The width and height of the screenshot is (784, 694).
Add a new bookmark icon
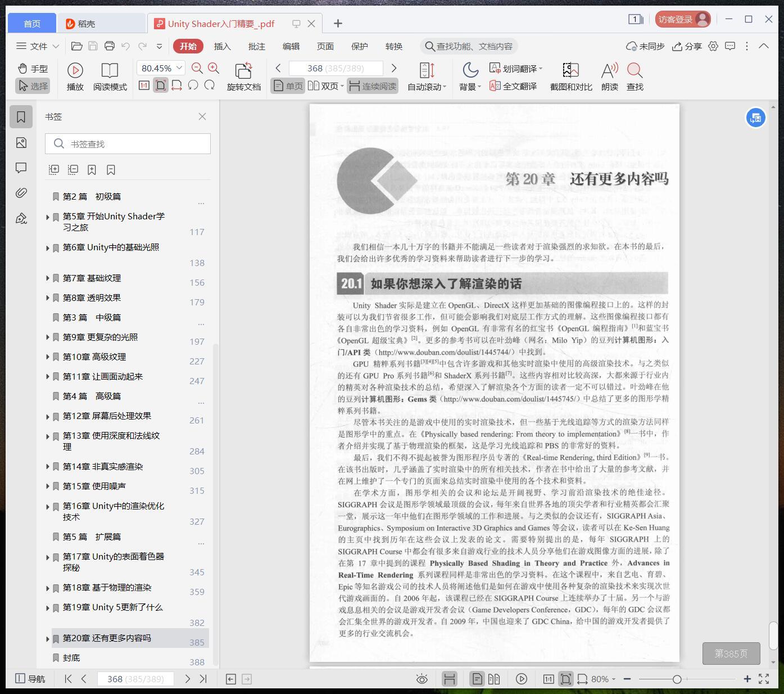tap(92, 169)
